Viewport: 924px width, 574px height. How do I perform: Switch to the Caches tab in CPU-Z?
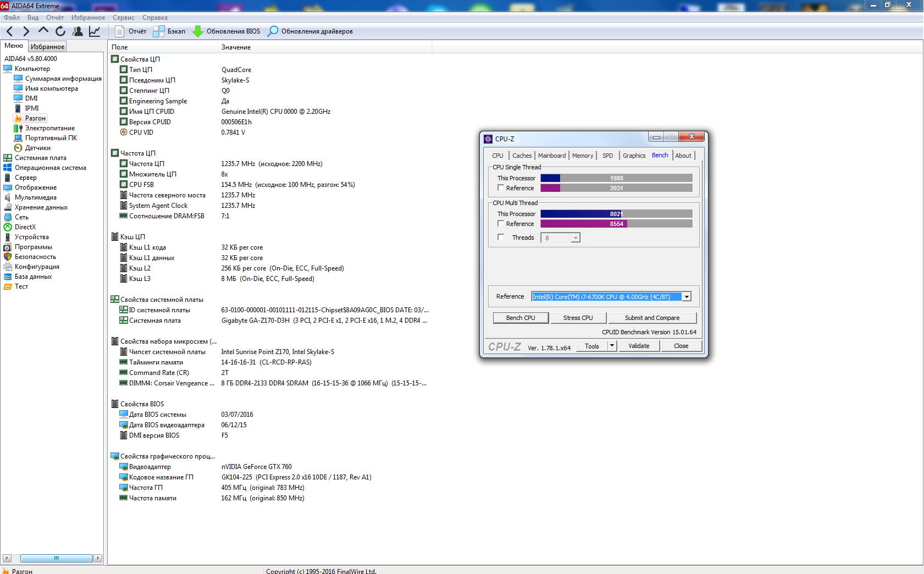[522, 156]
